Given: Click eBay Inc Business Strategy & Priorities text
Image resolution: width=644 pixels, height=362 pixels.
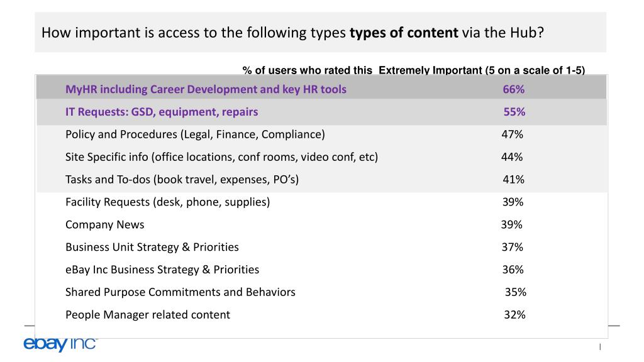Looking at the screenshot, I should coord(162,270).
